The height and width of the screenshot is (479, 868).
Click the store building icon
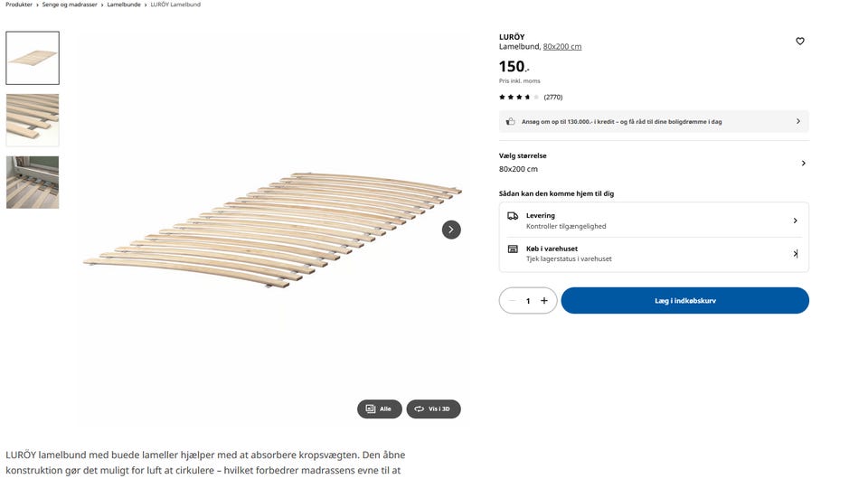pos(513,249)
